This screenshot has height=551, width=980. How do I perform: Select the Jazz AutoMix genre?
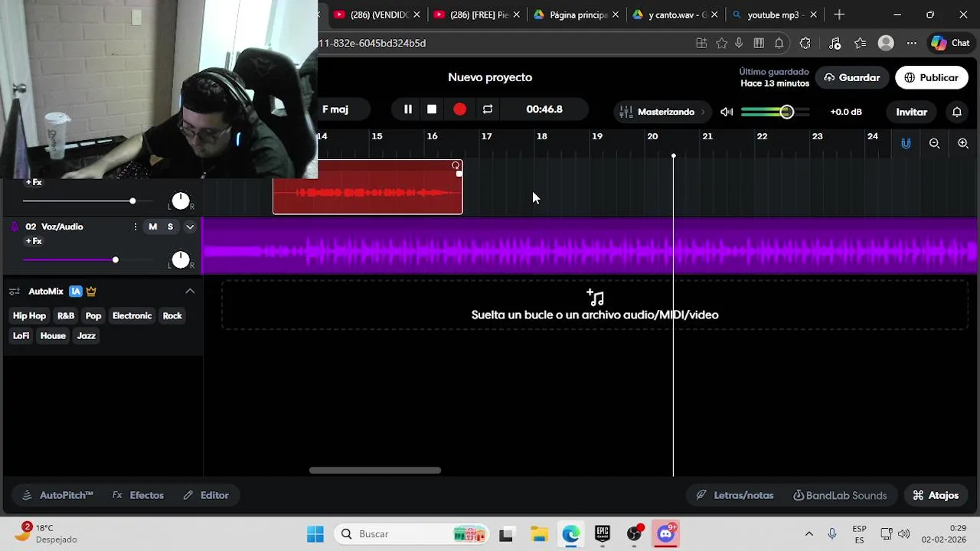(87, 335)
